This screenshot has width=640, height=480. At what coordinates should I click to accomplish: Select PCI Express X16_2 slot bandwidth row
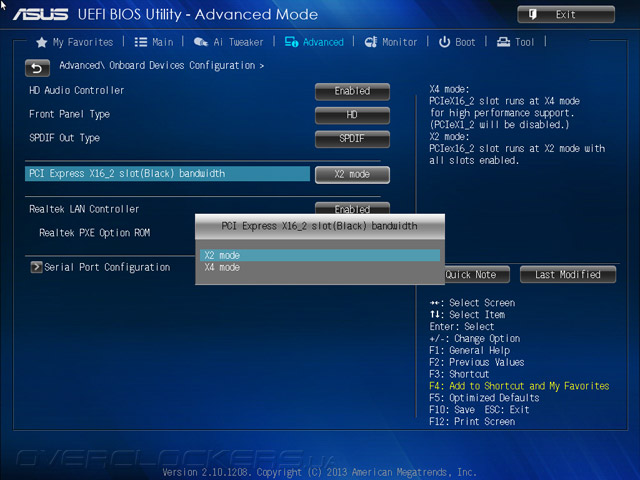tap(167, 173)
